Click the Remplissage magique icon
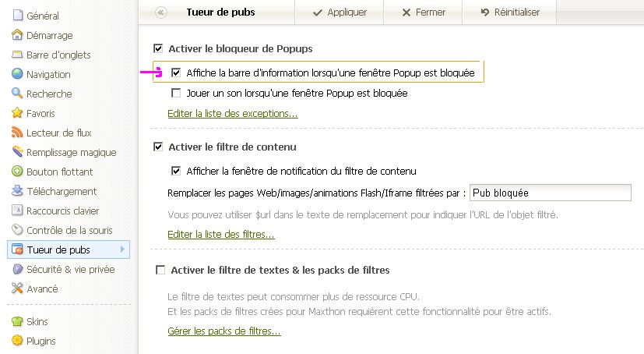 (x=17, y=152)
